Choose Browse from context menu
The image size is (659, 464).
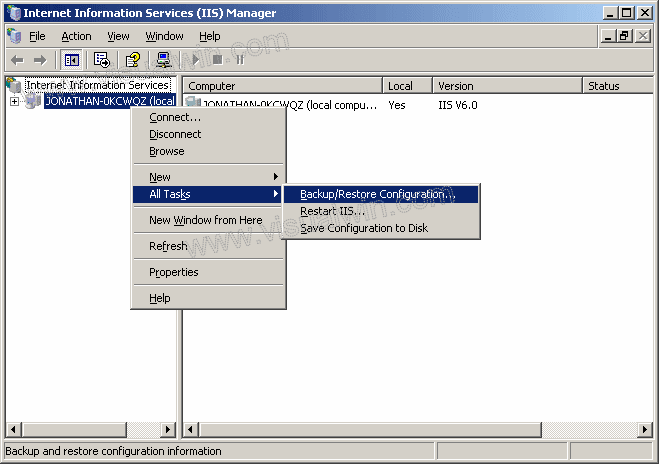pyautogui.click(x=208, y=151)
